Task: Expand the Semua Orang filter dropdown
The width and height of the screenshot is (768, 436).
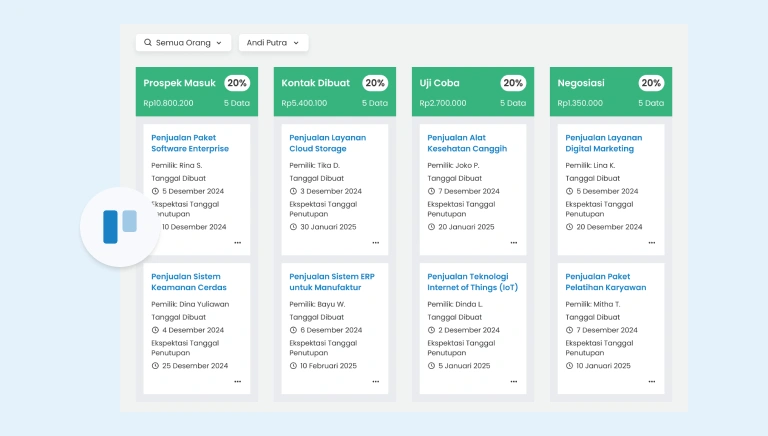Action: tap(183, 43)
